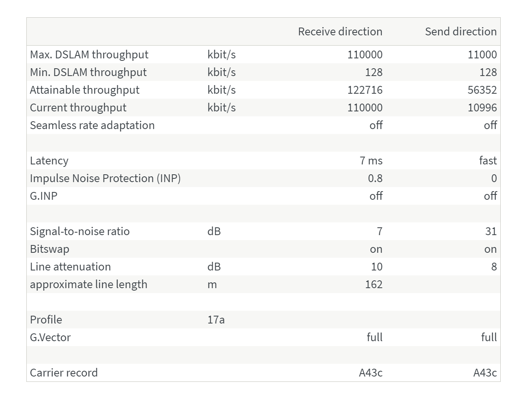The image size is (532, 402).
Task: Select Line attenuation receive value 10
Action: coord(377,267)
